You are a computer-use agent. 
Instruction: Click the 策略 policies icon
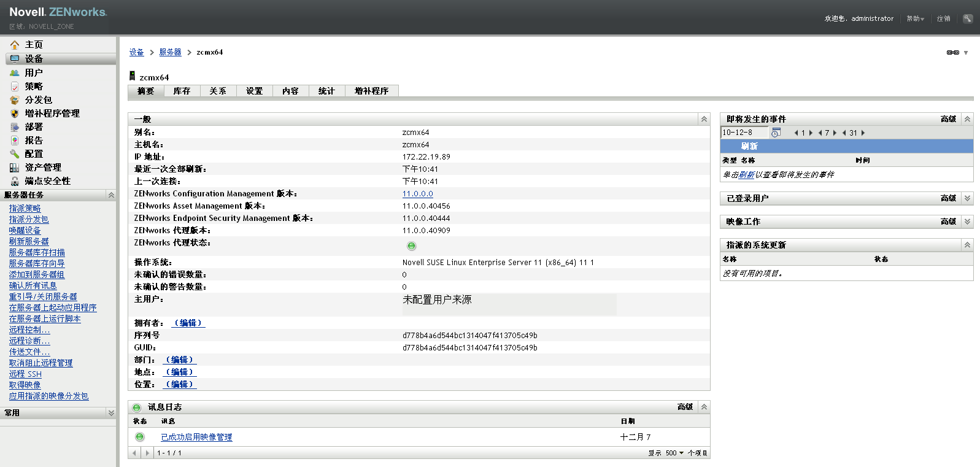(x=15, y=87)
